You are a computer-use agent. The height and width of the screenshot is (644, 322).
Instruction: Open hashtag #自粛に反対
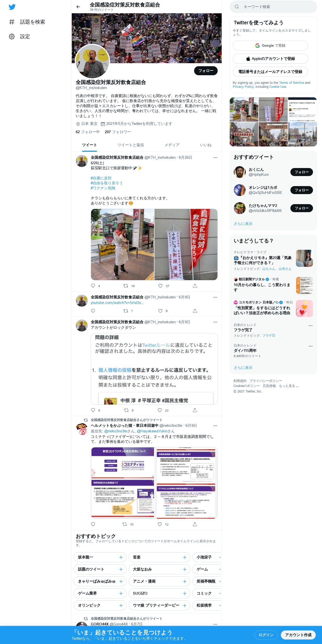(x=101, y=178)
